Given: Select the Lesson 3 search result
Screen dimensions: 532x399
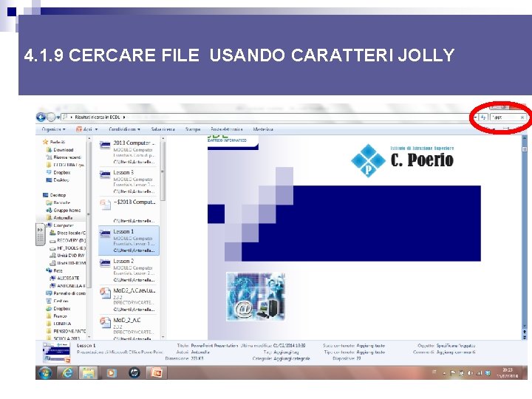Looking at the screenshot, I should click(x=129, y=182).
